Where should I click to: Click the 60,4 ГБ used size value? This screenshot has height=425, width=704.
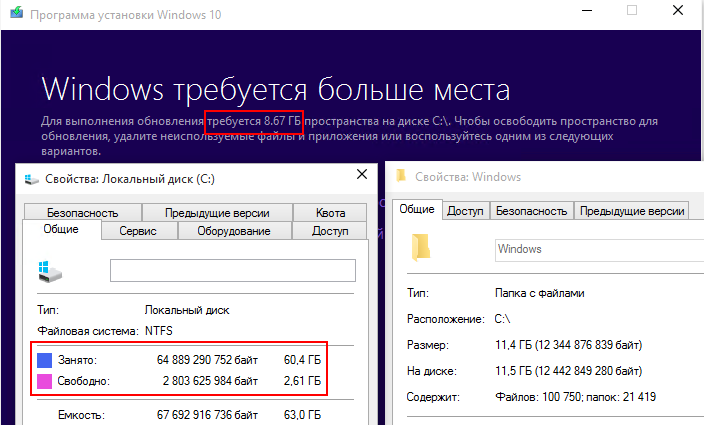[x=302, y=360]
